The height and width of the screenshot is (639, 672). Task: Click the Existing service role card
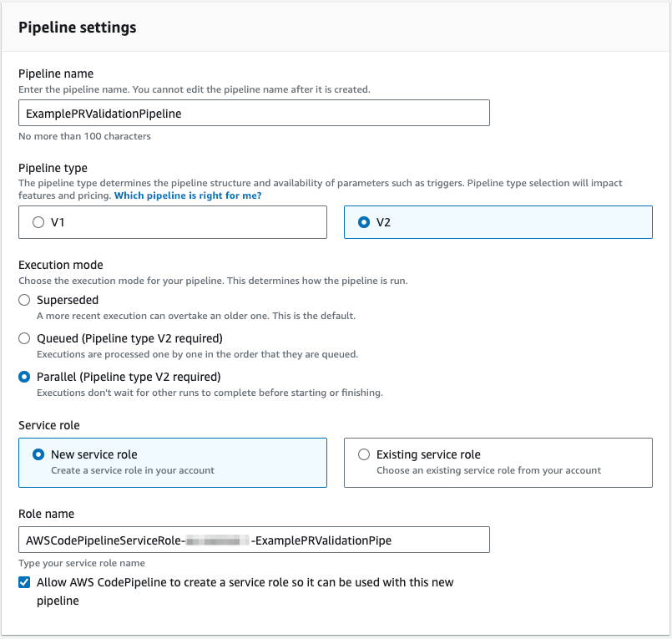point(498,462)
